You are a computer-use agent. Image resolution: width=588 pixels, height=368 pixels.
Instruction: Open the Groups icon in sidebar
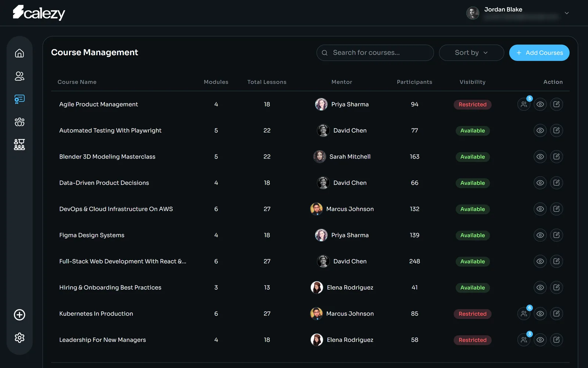(19, 122)
